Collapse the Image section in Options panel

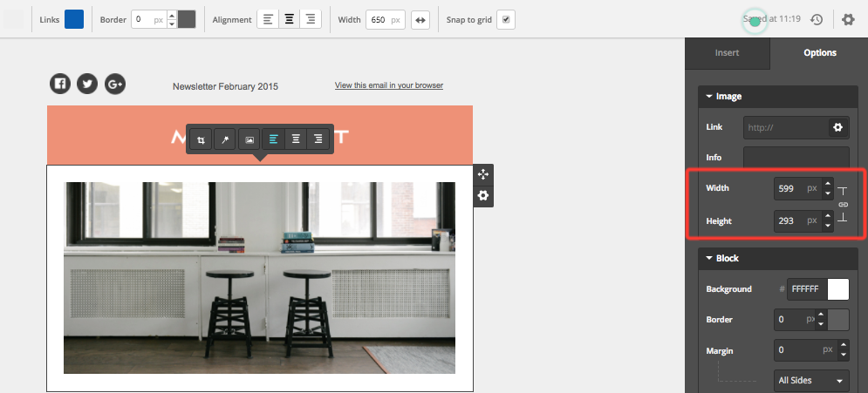(709, 97)
